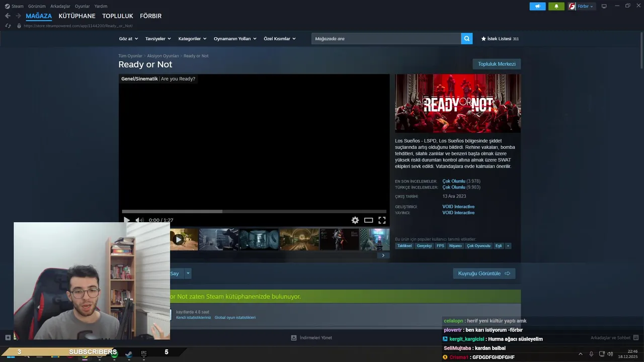The width and height of the screenshot is (644, 362).
Task: Select the Nişancı tag
Action: click(455, 246)
